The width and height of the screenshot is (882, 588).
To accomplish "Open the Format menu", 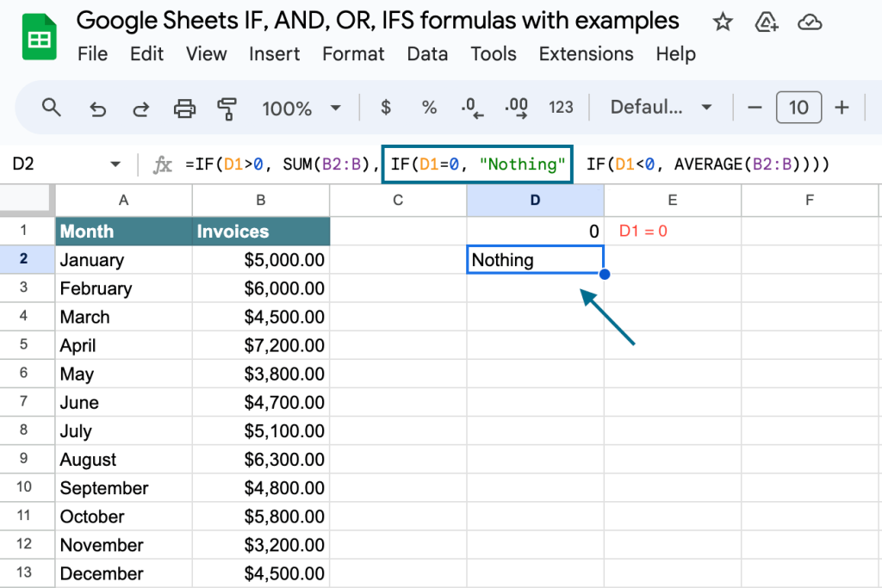I will (x=353, y=54).
